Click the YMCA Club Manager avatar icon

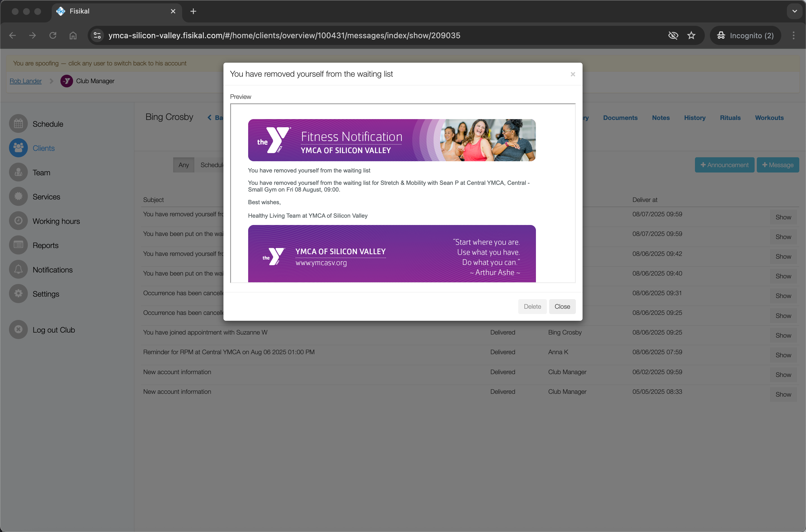(67, 81)
